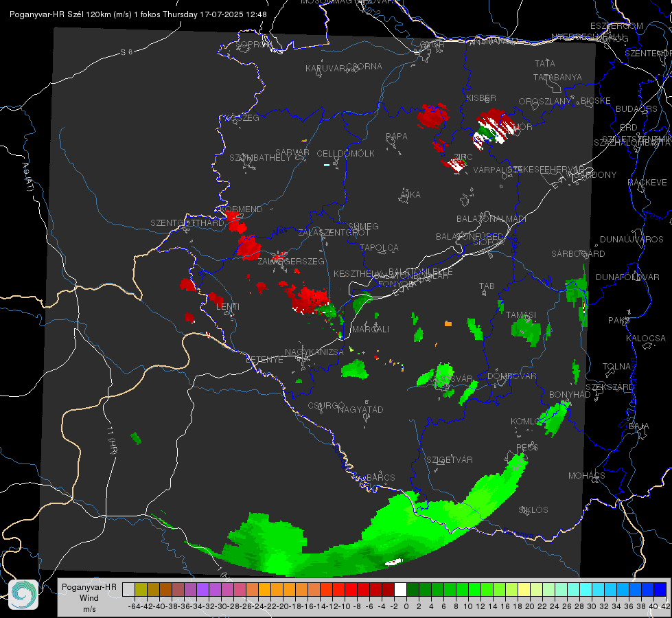Click the TATA city label
The width and height of the screenshot is (672, 618).
[x=545, y=63]
